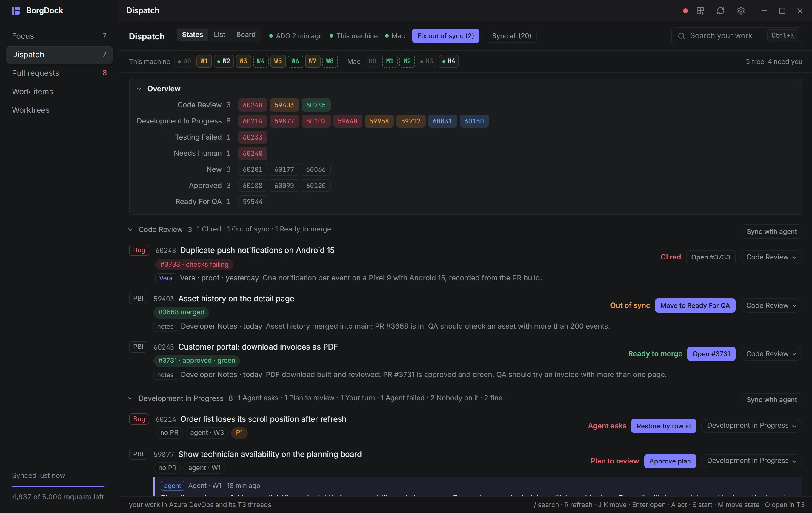Collapse the Overview panel chevron
The width and height of the screenshot is (812, 513).
pos(139,89)
